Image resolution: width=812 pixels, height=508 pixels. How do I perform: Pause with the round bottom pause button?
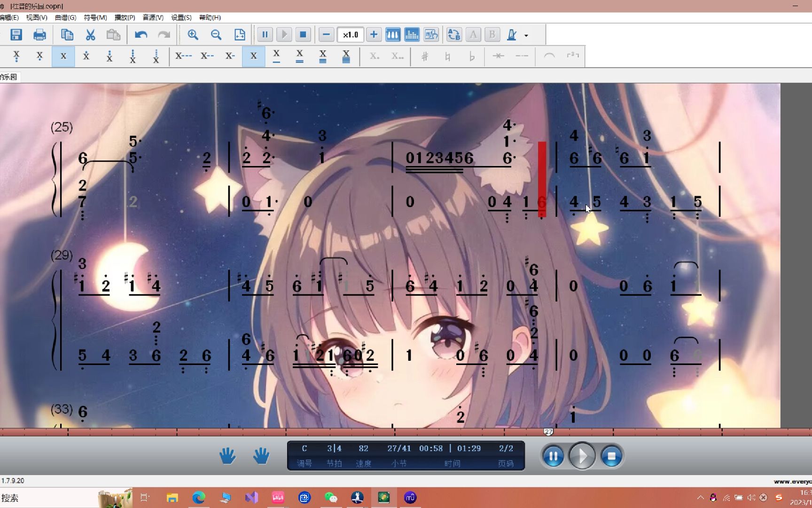553,456
